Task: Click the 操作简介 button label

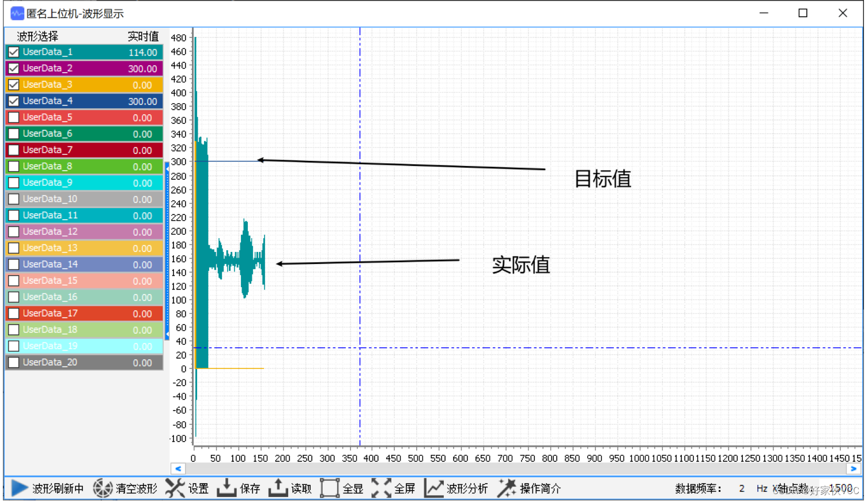Action: 540,489
